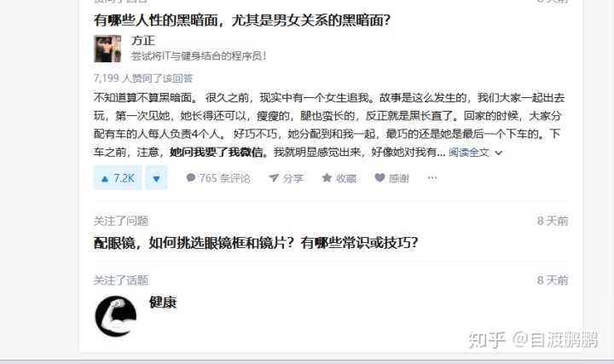Image resolution: width=614 pixels, height=364 pixels.
Task: Open the three-dot more options menu
Action: tap(432, 178)
